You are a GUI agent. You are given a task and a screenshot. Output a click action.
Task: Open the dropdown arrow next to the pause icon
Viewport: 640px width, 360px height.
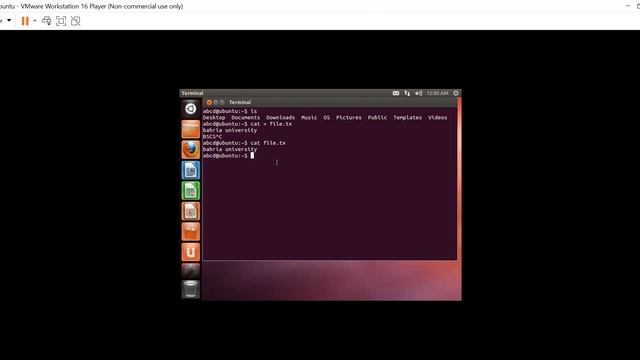35,21
